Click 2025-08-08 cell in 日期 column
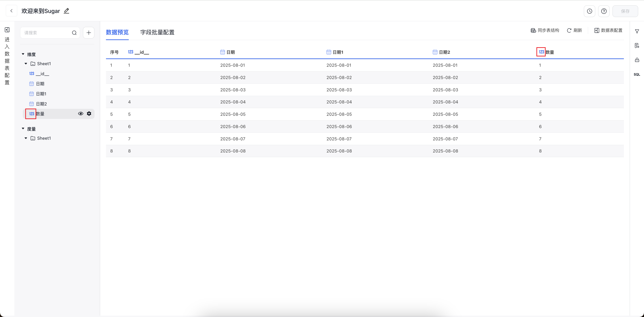The height and width of the screenshot is (317, 644). pyautogui.click(x=233, y=151)
